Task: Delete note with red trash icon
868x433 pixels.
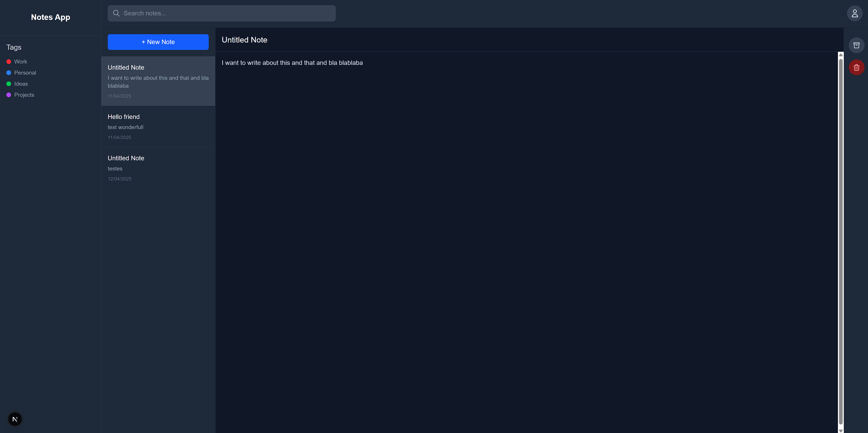Action: tap(856, 67)
